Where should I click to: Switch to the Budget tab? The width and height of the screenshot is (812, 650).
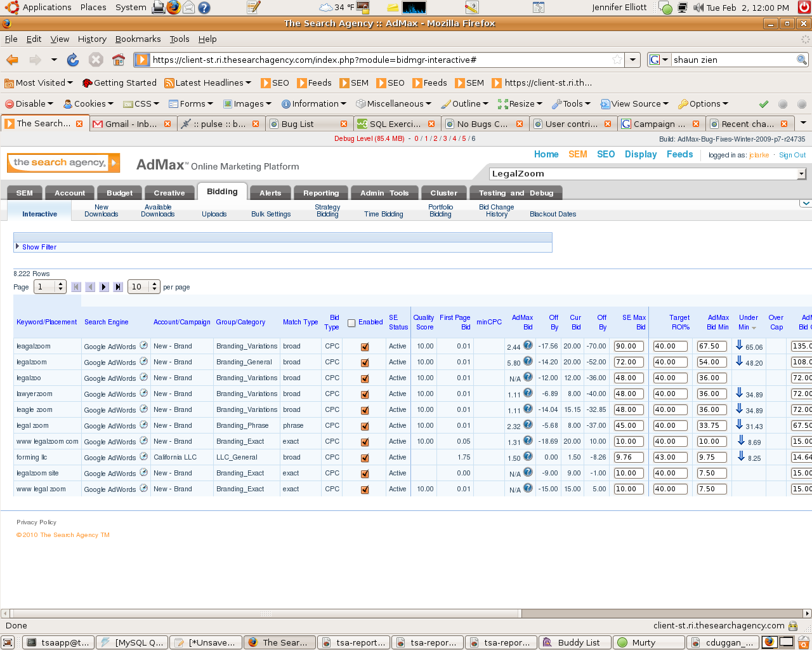120,193
